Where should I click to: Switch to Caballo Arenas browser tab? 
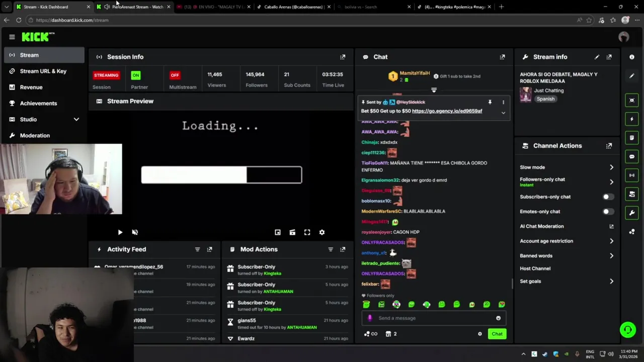click(293, 7)
